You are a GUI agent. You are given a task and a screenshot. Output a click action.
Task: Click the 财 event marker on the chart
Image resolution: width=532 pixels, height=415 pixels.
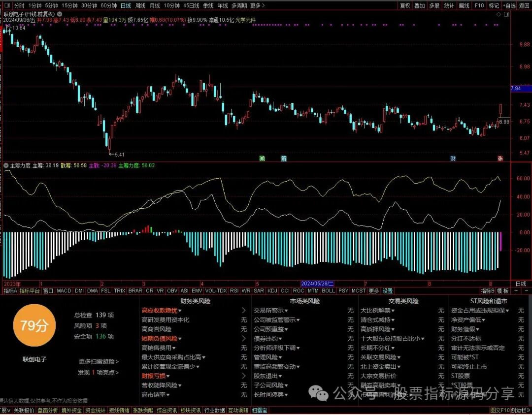click(453, 159)
